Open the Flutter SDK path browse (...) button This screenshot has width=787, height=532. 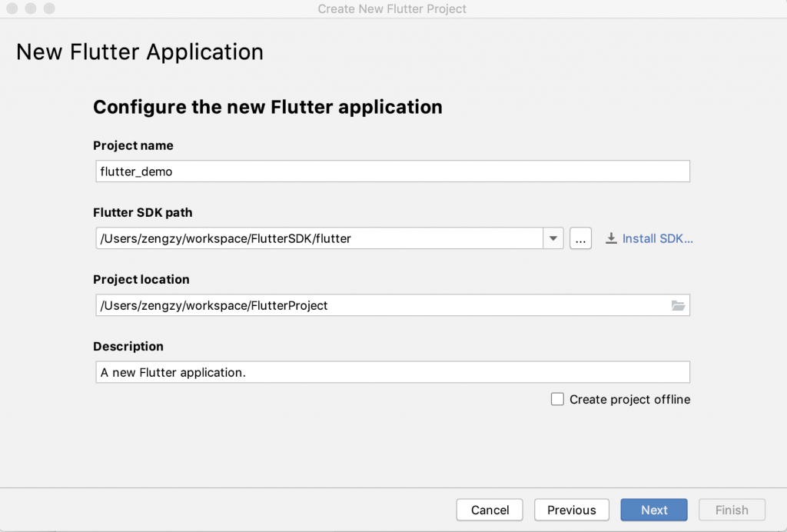click(x=580, y=238)
